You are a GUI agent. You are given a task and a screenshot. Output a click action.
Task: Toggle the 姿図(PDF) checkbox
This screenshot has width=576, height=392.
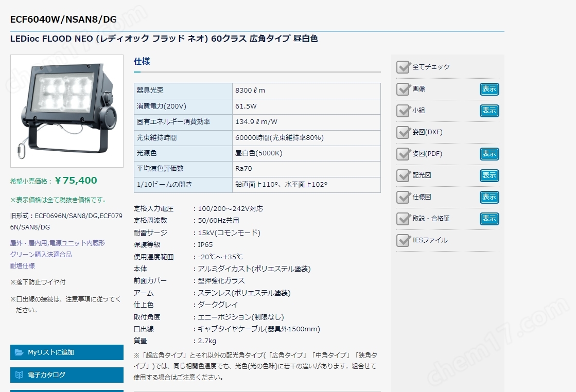tap(403, 154)
